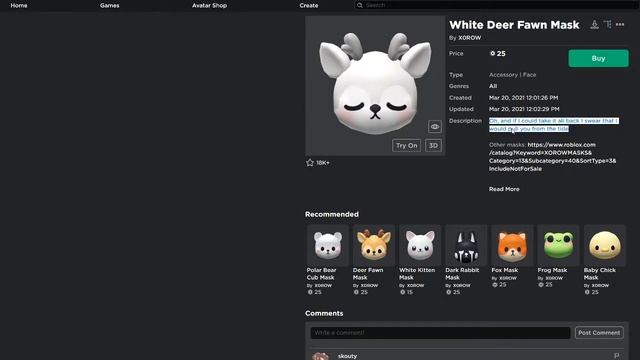
Task: Click the Polar Bear Cub Mask title link
Action: 322,273
